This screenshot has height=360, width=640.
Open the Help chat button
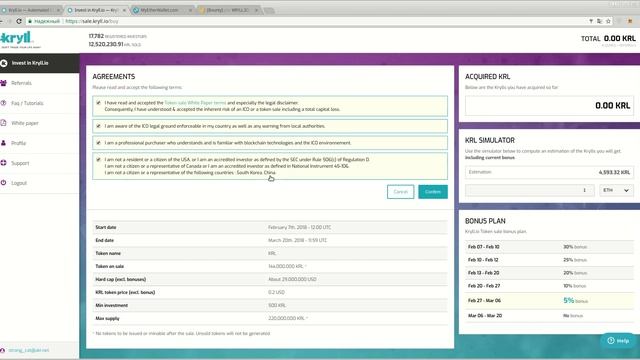(x=618, y=341)
